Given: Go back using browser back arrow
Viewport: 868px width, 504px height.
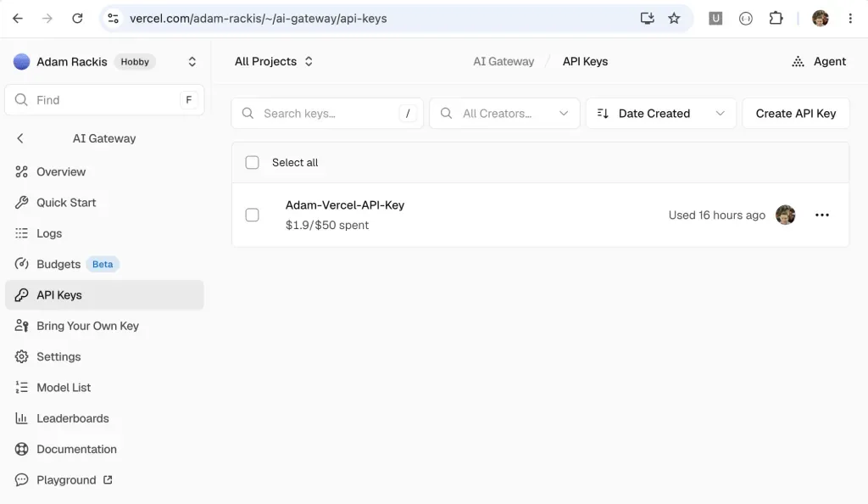Looking at the screenshot, I should (x=18, y=19).
